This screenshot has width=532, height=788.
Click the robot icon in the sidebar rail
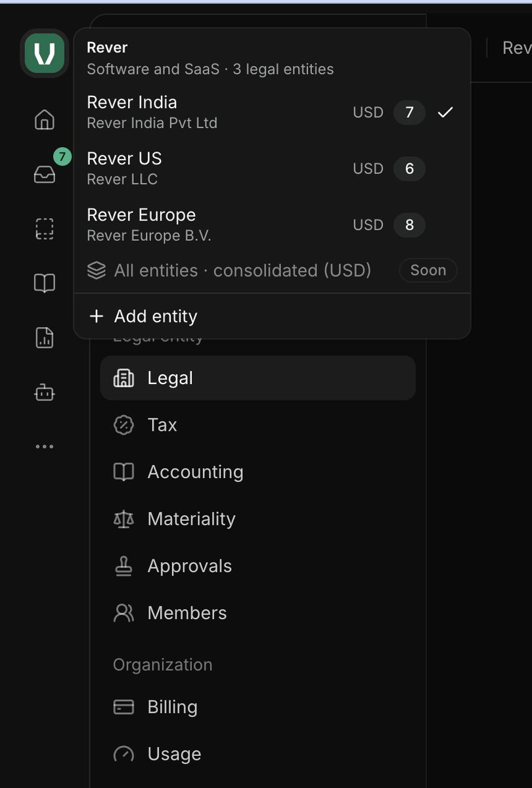tap(45, 392)
